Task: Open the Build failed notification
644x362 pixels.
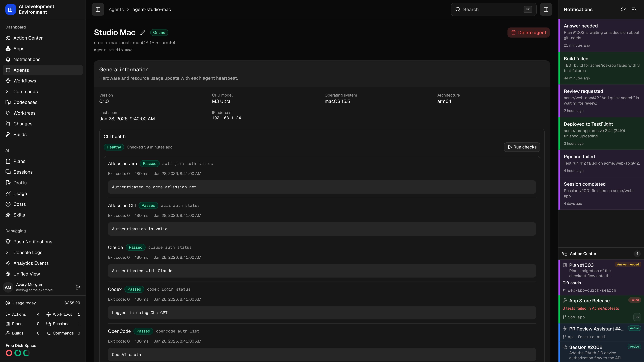Action: (601, 68)
